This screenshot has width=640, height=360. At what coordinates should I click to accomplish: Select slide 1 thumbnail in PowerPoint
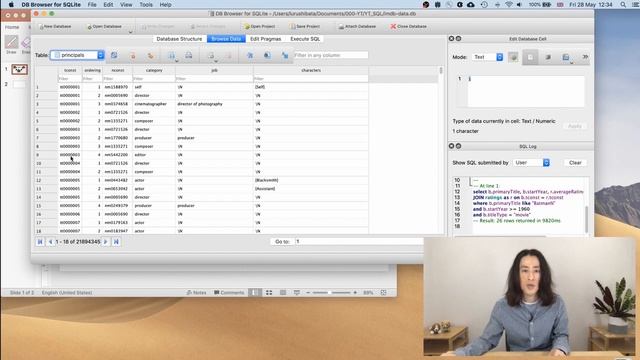(x=19, y=69)
